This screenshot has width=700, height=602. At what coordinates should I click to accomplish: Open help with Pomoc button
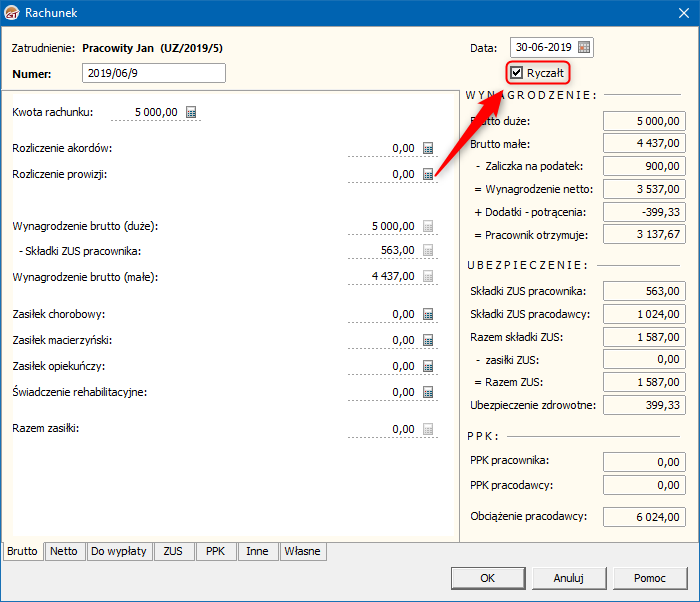coord(650,578)
